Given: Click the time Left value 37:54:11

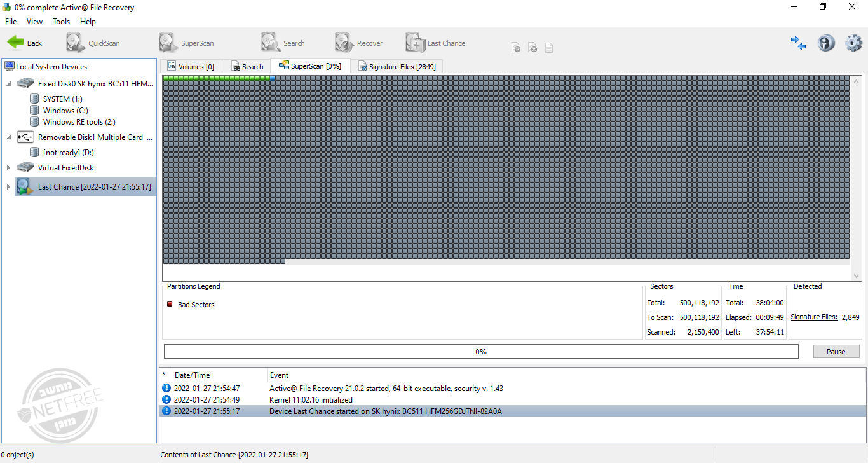Looking at the screenshot, I should pyautogui.click(x=770, y=332).
